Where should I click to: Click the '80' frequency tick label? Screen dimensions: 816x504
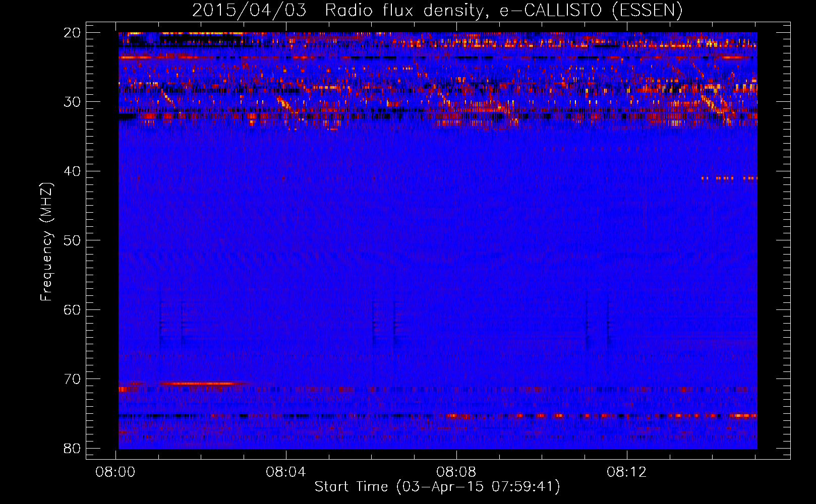coord(72,448)
